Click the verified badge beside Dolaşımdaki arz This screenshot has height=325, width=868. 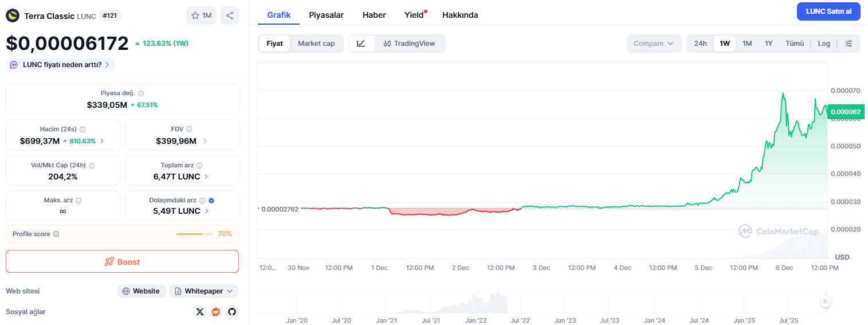pos(211,201)
